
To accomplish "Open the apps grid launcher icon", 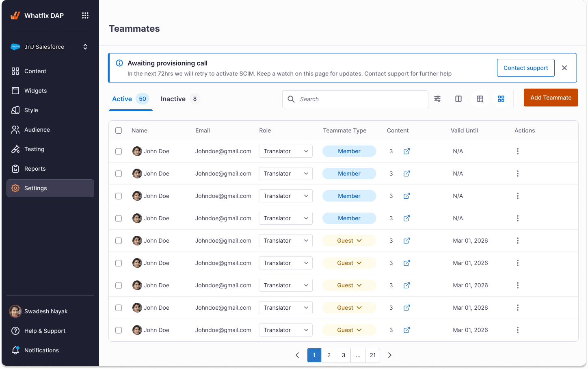I will tap(85, 15).
